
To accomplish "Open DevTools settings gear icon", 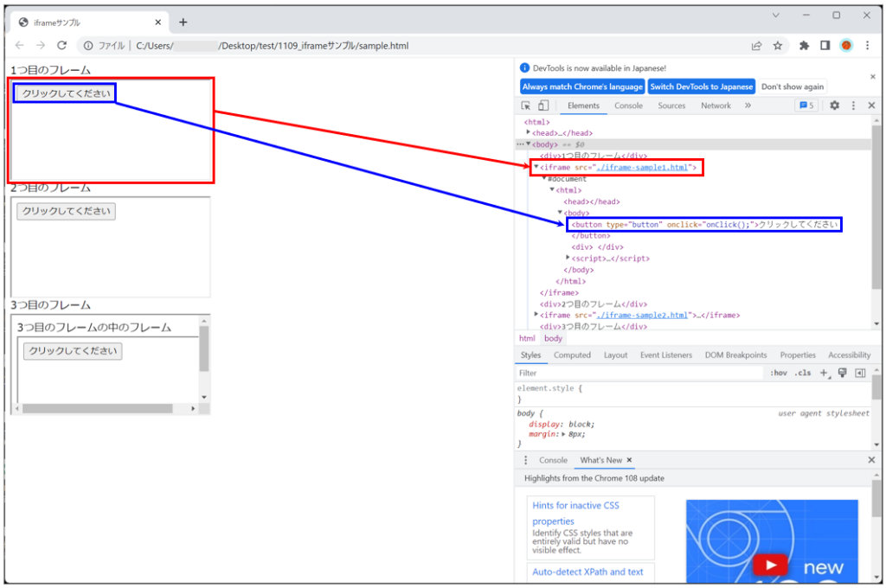I will [833, 105].
